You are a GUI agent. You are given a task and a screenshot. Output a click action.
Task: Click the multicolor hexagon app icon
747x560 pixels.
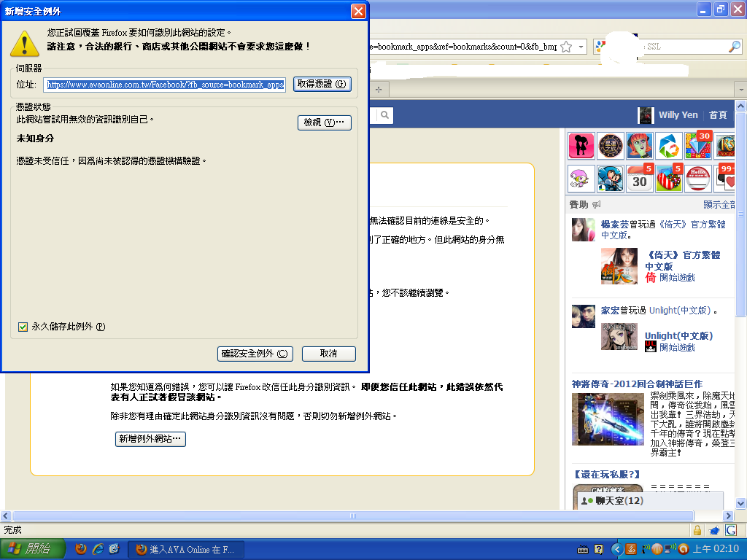669,145
